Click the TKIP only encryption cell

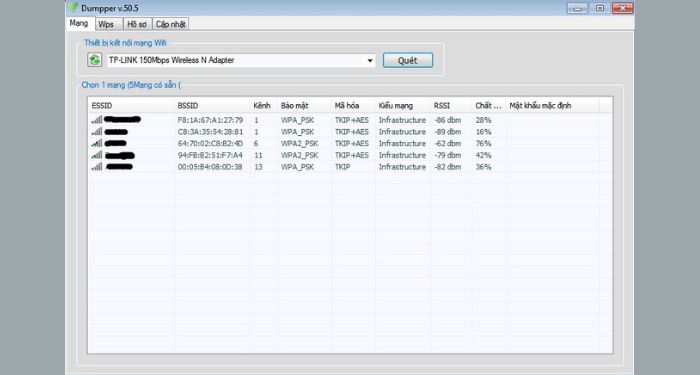[342, 167]
